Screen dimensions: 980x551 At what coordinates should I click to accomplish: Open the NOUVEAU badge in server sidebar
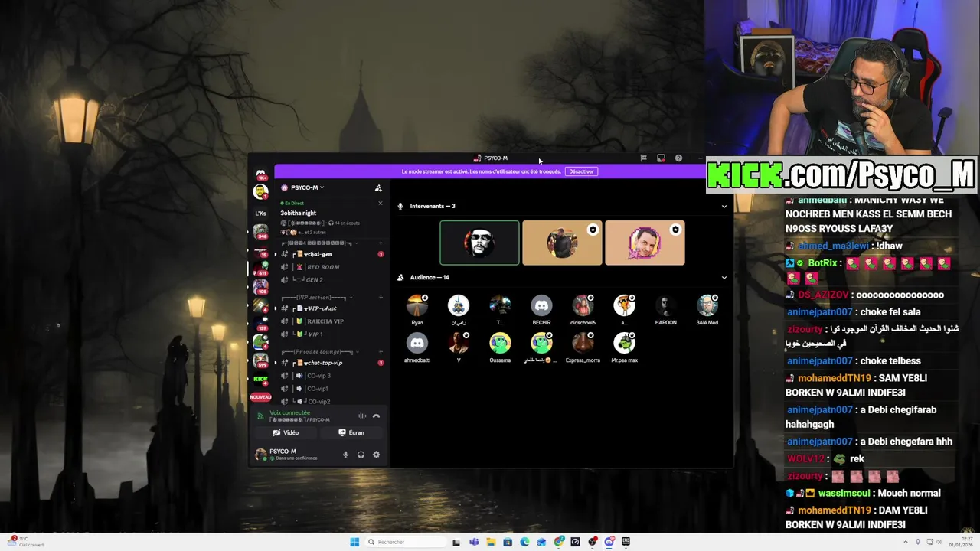261,397
